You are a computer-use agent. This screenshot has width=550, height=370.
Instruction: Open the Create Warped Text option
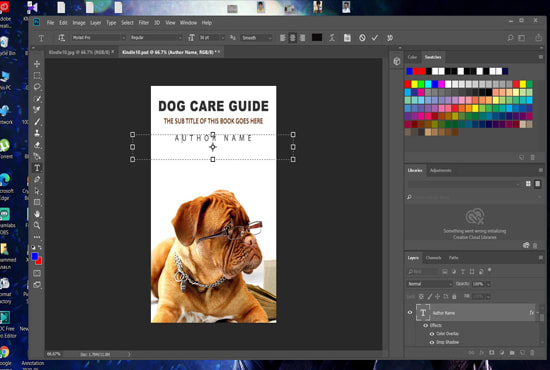tap(332, 38)
